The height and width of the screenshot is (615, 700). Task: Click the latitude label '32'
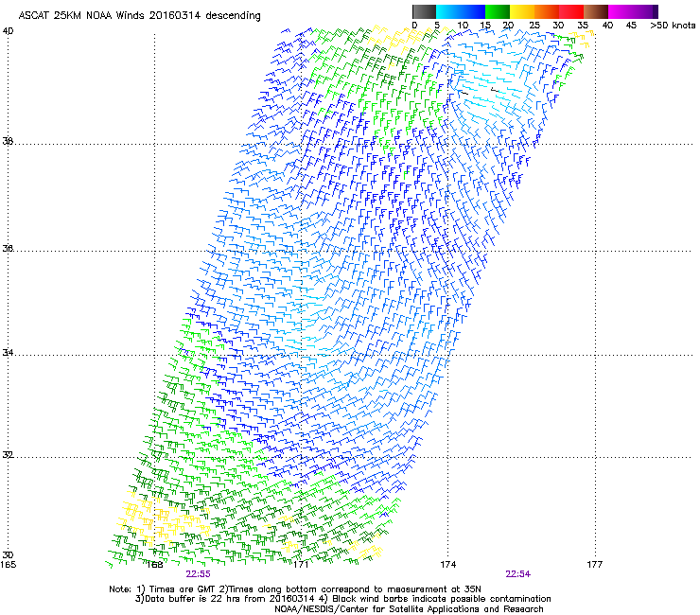coord(8,455)
